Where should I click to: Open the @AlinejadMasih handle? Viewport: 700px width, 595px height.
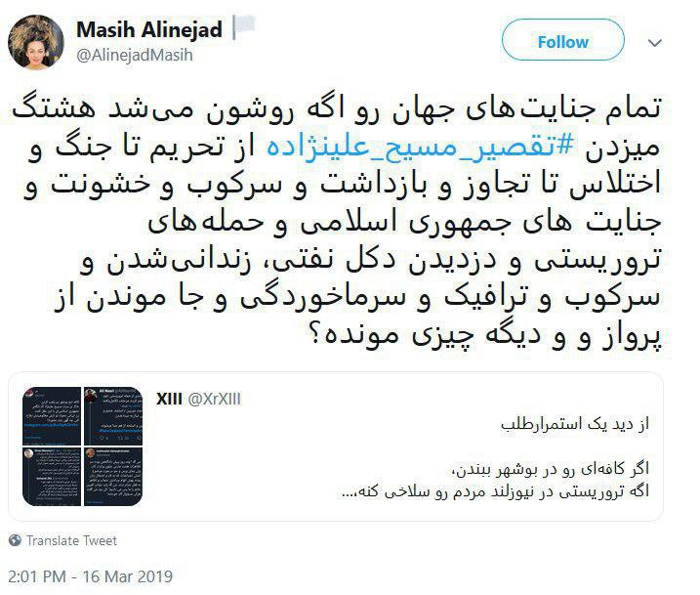point(135,55)
